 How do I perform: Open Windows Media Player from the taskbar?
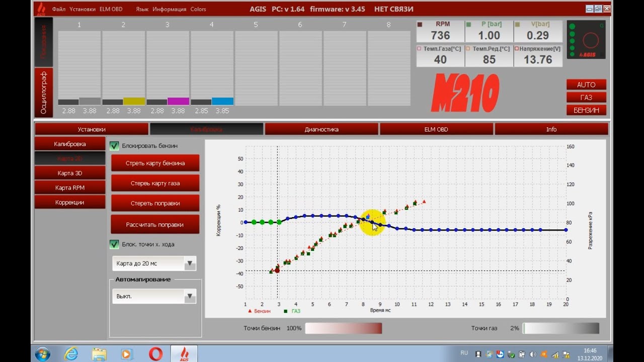coord(127,354)
